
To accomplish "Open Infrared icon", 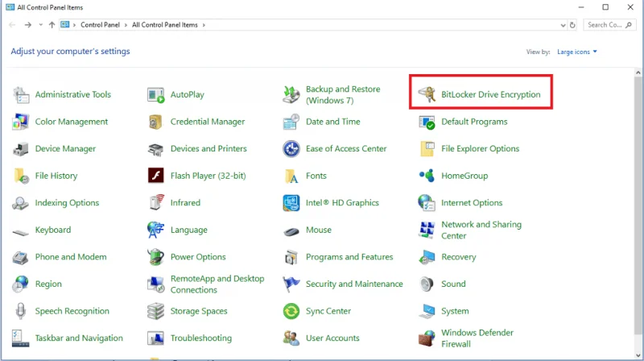I will [155, 203].
